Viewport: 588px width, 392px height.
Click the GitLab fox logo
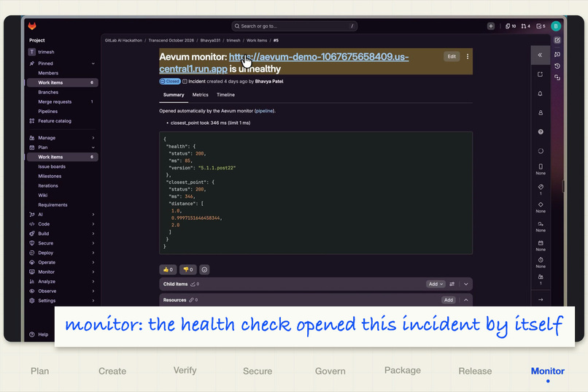pos(32,26)
